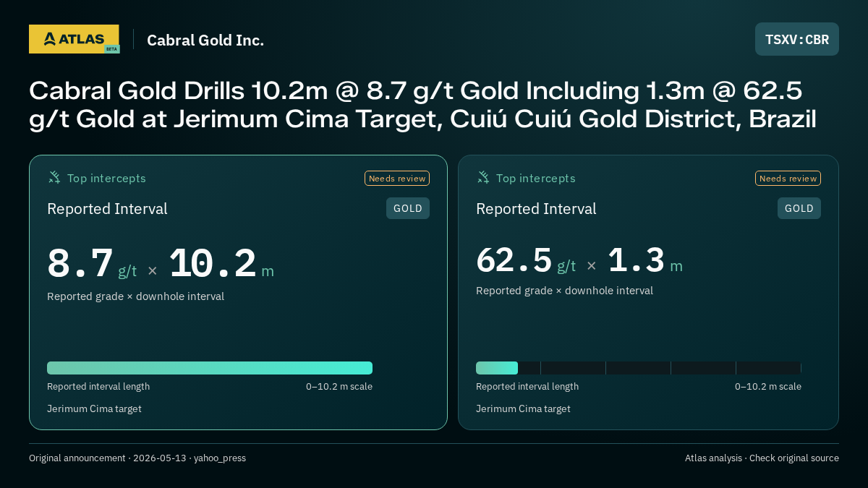Click the TSXV:CBR ticker badge

[x=797, y=39]
